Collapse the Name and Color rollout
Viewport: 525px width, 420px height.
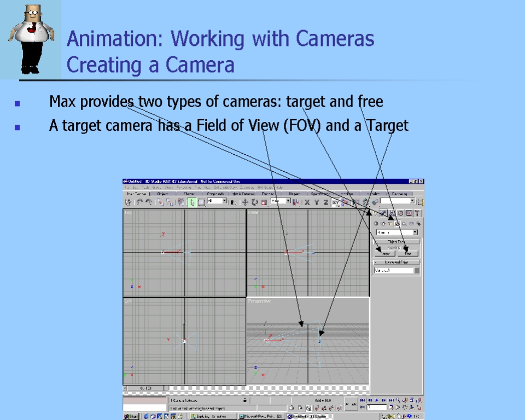pyautogui.click(x=396, y=262)
